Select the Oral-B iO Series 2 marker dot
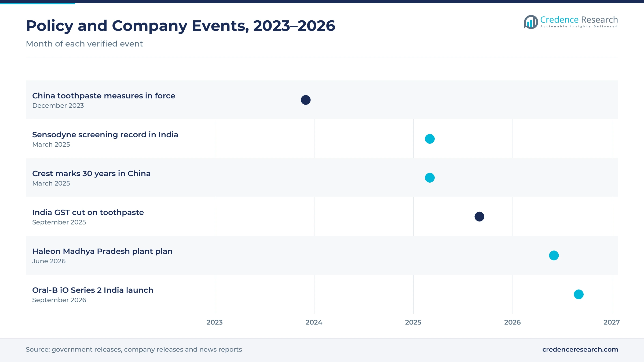This screenshot has width=644, height=362. (579, 294)
